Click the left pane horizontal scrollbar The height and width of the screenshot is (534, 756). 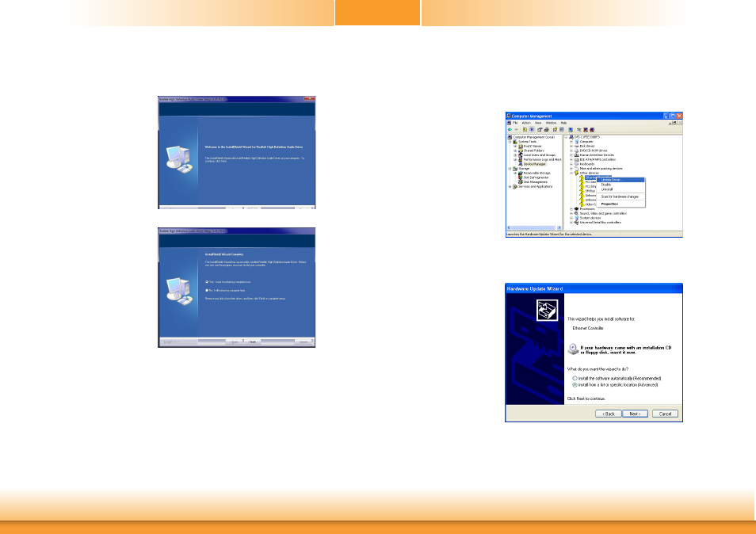[x=533, y=227]
